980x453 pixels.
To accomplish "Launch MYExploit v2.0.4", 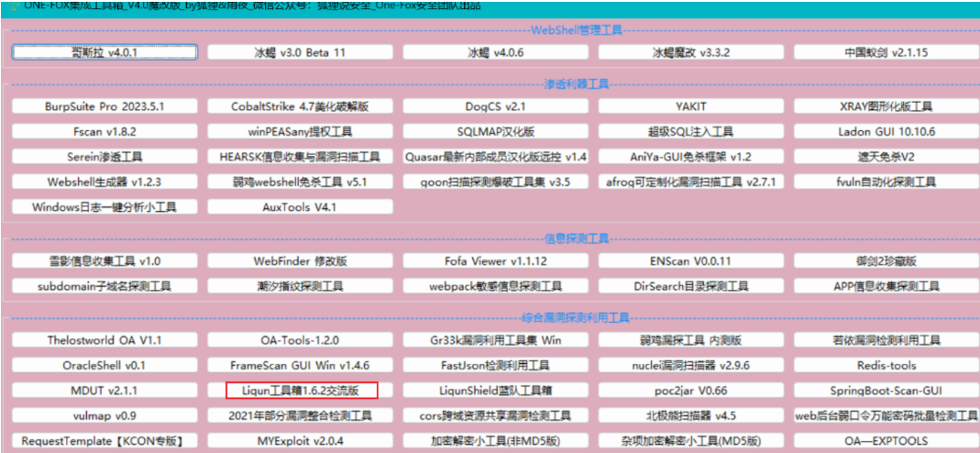I will coord(300,440).
